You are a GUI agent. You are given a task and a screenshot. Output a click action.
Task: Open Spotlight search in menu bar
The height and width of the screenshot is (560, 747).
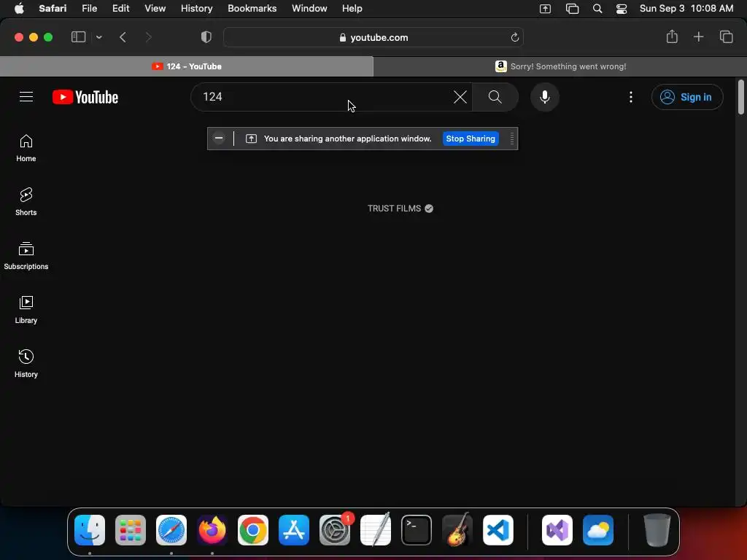coord(597,9)
